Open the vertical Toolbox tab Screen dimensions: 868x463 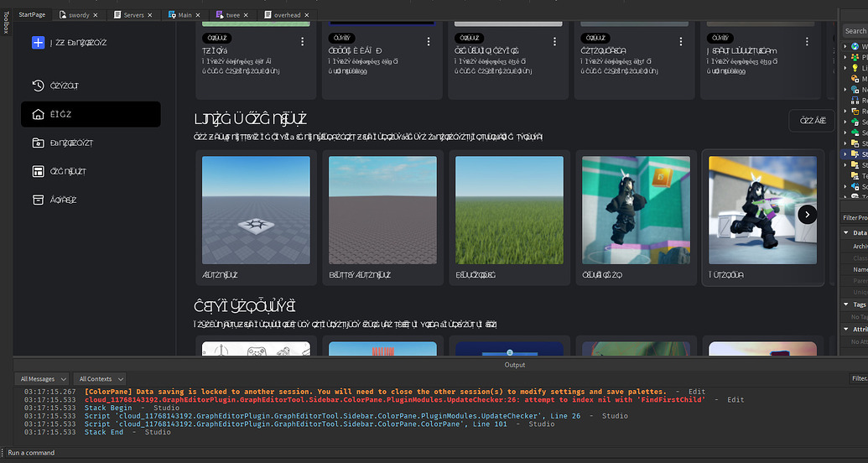point(6,22)
